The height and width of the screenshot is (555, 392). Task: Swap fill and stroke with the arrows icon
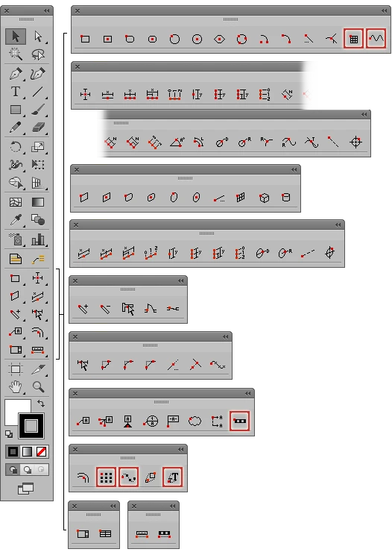(x=41, y=404)
